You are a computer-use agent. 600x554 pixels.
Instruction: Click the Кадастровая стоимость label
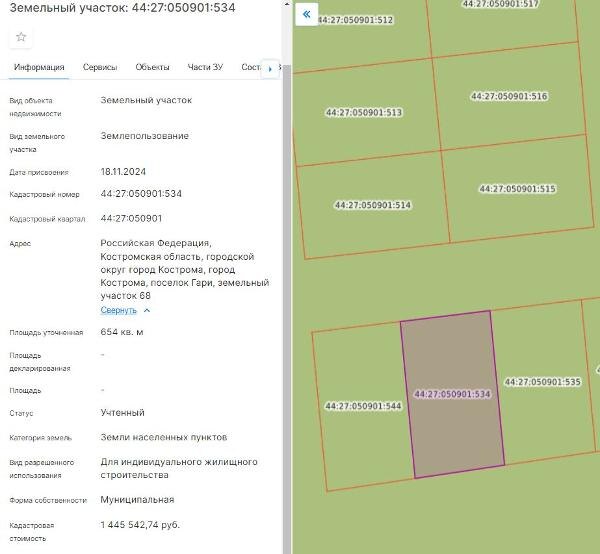pyautogui.click(x=32, y=532)
